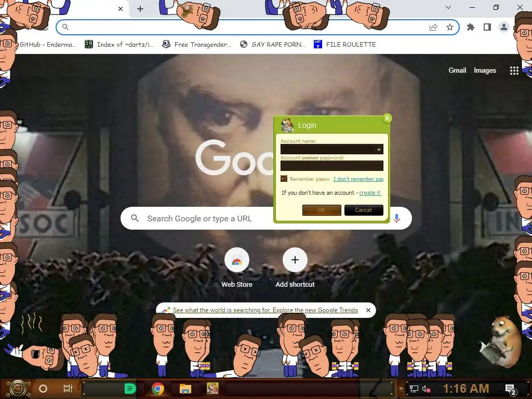The image size is (532, 399).
Task: Click the Add shortcut button
Action: [x=295, y=268]
